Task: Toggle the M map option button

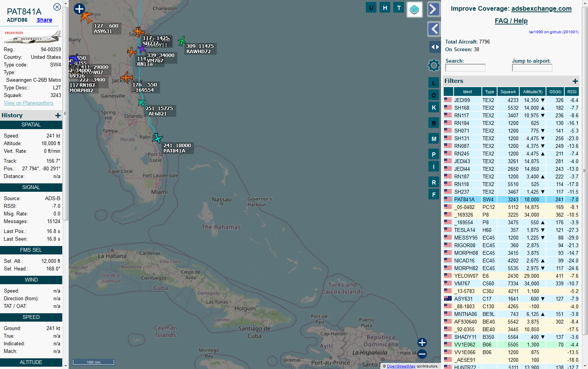Action: tap(433, 139)
